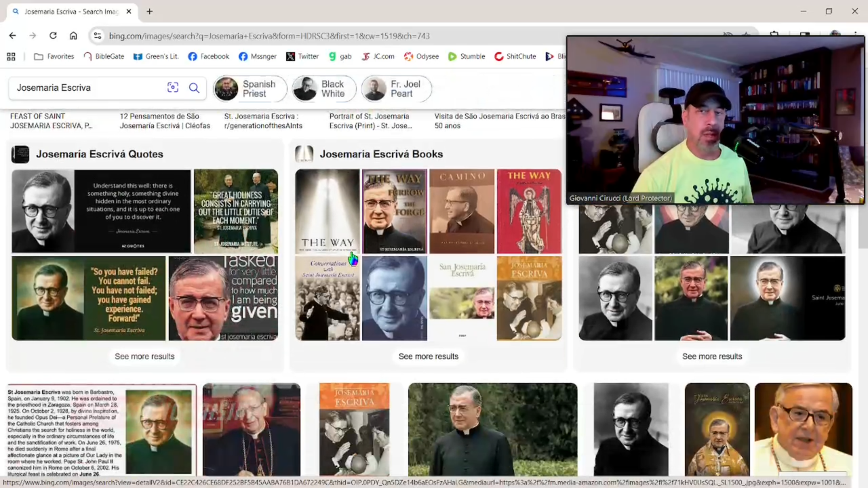Screen dimensions: 868x488
Task: Click See more results under Books
Action: (x=428, y=357)
